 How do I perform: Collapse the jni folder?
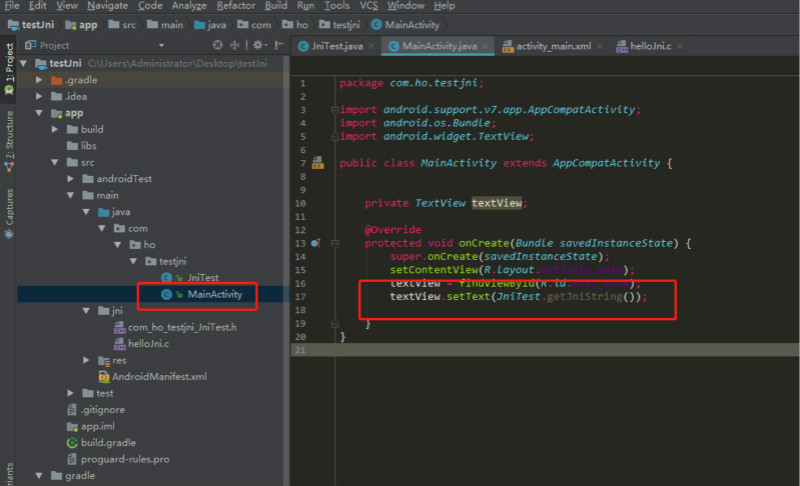86,311
